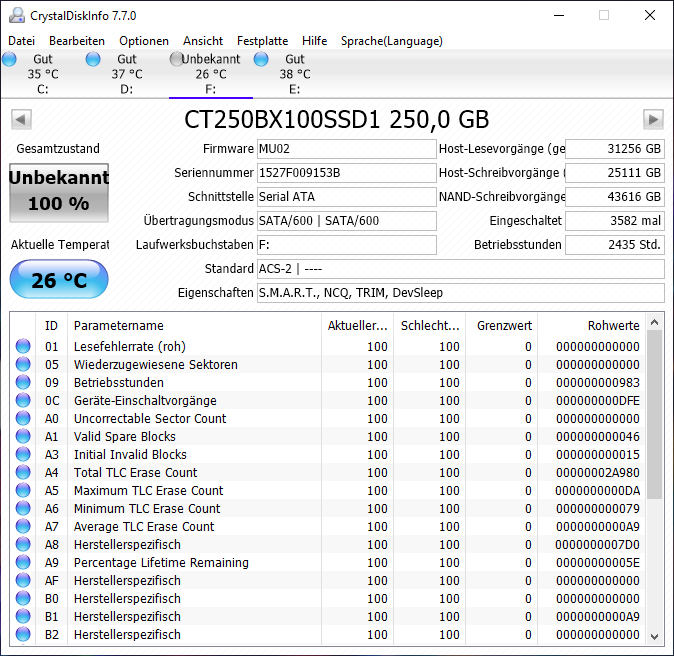Click status orb for Maximum TLC Erase Count
This screenshot has width=674, height=656.
coord(23,490)
